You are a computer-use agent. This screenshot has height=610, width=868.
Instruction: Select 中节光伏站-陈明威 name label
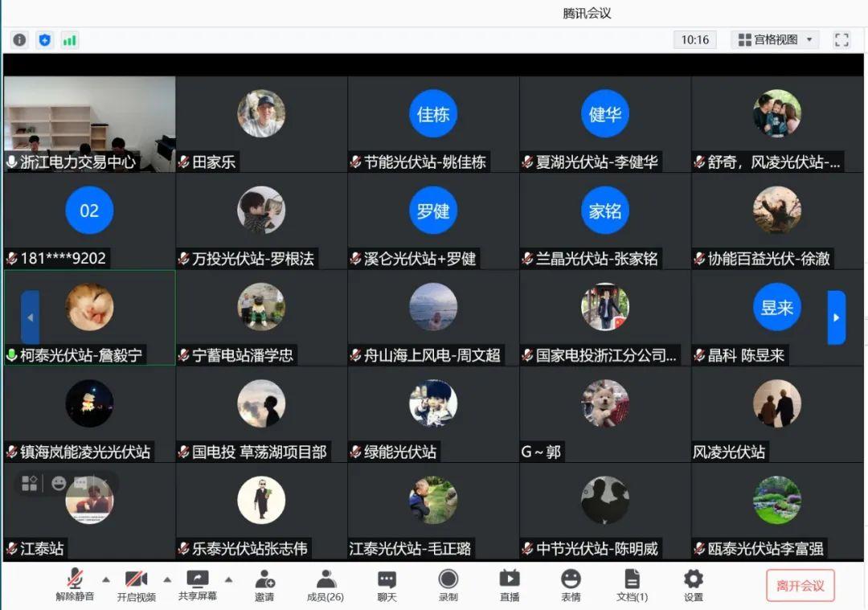click(x=596, y=549)
